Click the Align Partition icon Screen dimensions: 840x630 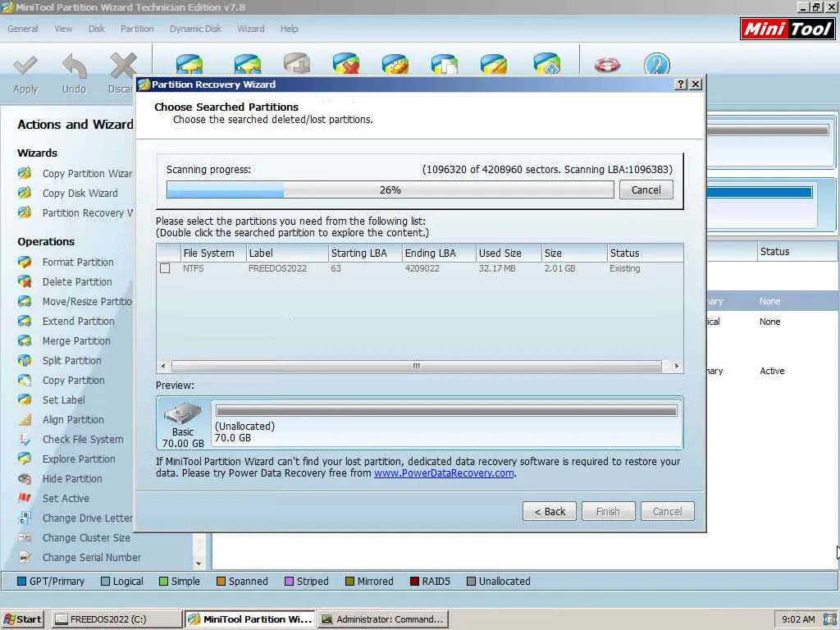click(25, 419)
